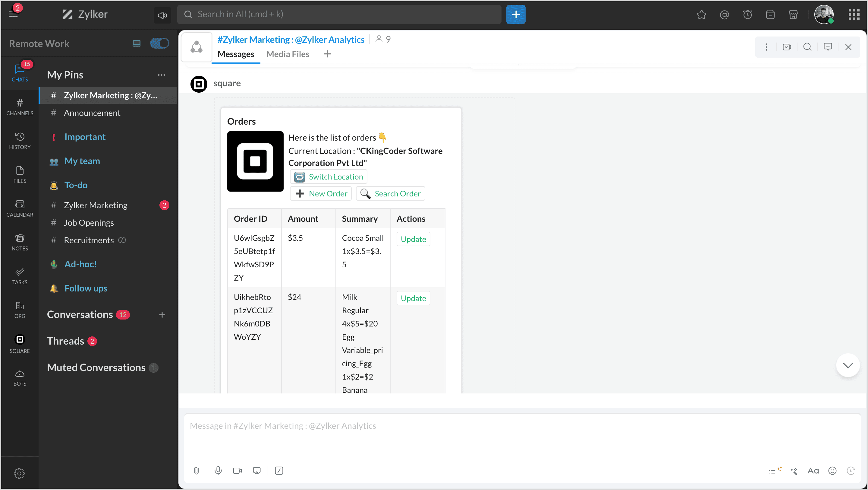Click the paperclip attach file icon
868x490 pixels.
tap(197, 470)
